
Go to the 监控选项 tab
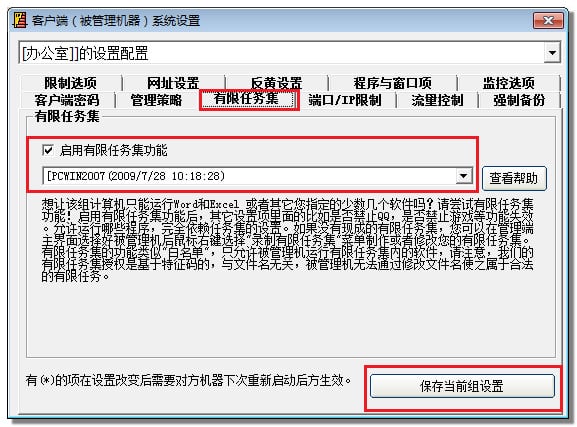point(509,83)
